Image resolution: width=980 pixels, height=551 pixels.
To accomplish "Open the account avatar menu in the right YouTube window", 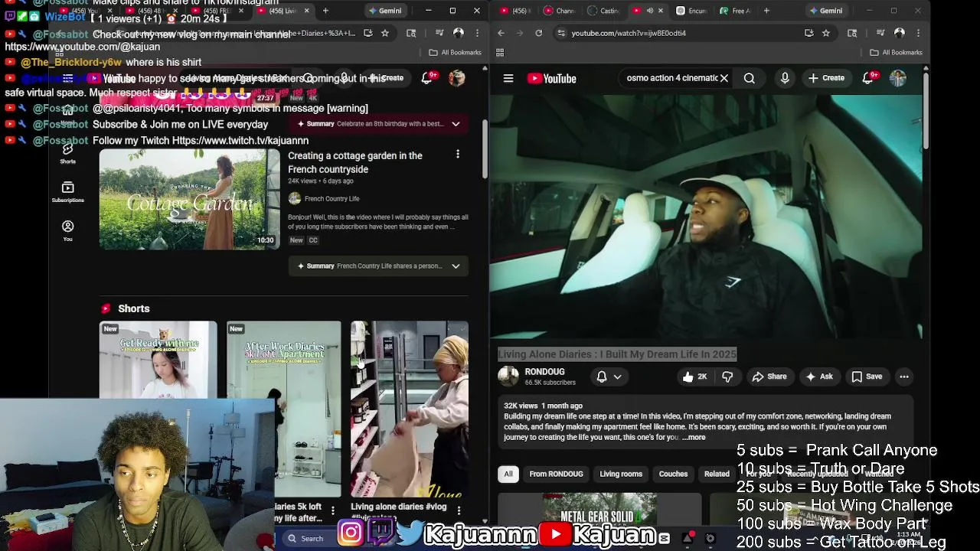I will click(x=898, y=78).
